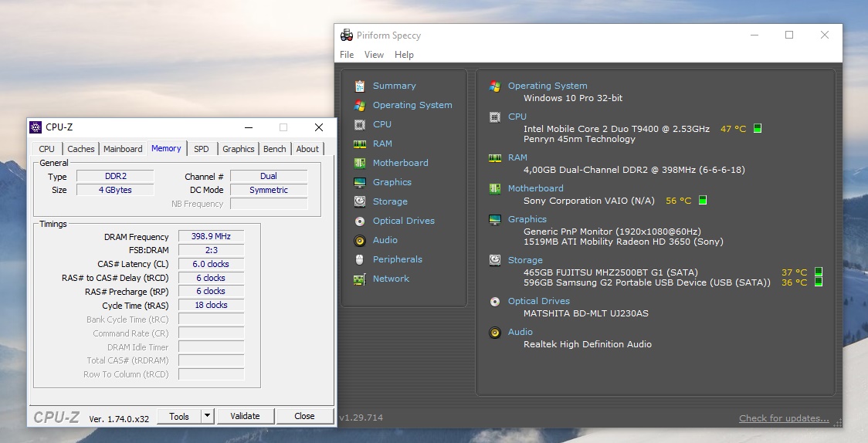The height and width of the screenshot is (443, 868).
Task: Click the Check for updates link
Action: click(x=784, y=418)
